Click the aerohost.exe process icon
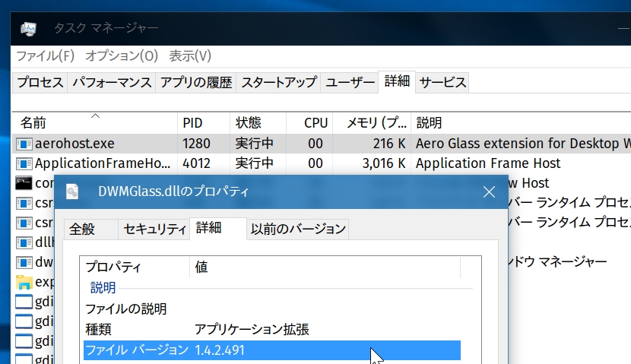Screen dimensions: 631x364 pos(24,144)
